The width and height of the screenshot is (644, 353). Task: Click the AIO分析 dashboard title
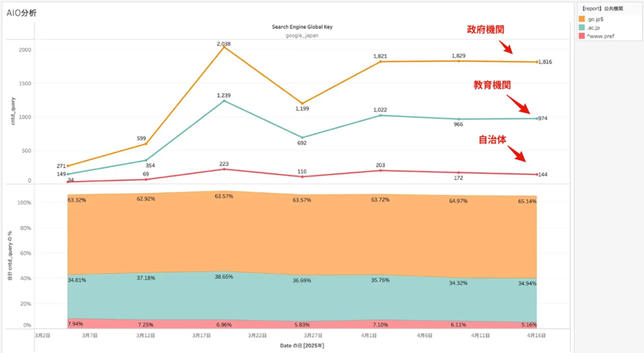click(x=21, y=13)
